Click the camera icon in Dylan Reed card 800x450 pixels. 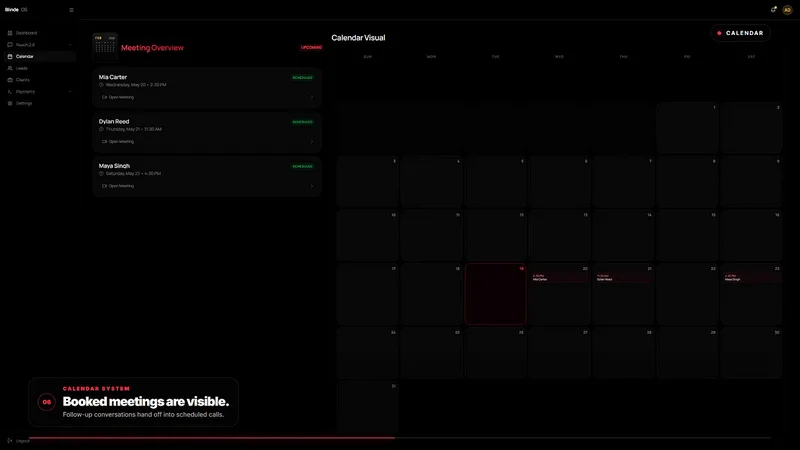coord(104,142)
